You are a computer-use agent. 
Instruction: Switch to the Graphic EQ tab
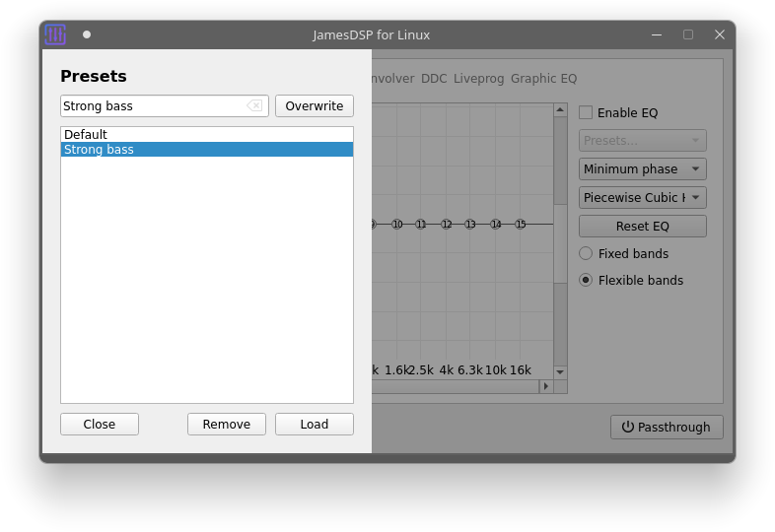tap(543, 79)
